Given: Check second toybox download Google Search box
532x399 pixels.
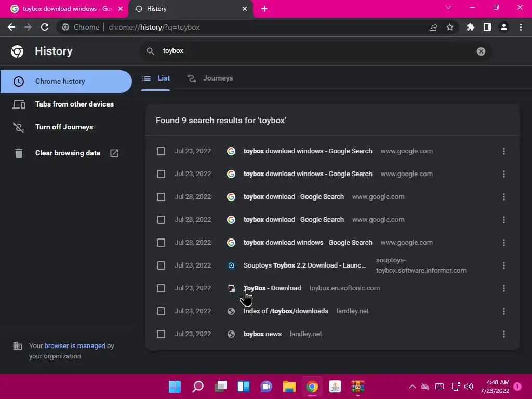Looking at the screenshot, I should 161,220.
